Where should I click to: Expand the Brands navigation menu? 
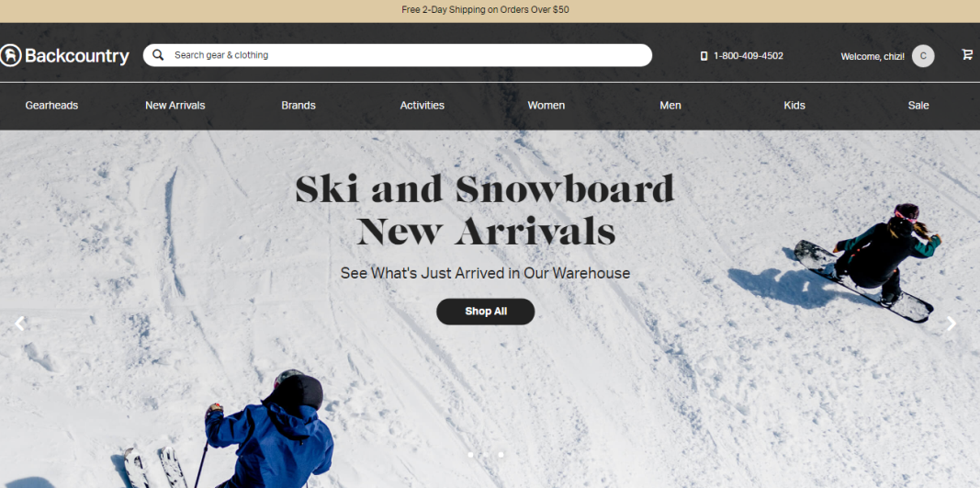299,106
